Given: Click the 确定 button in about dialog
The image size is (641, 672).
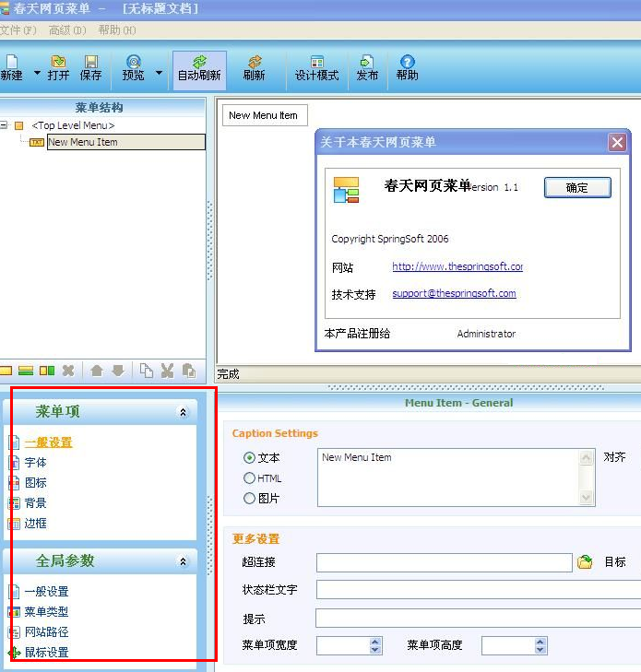Looking at the screenshot, I should pyautogui.click(x=577, y=187).
